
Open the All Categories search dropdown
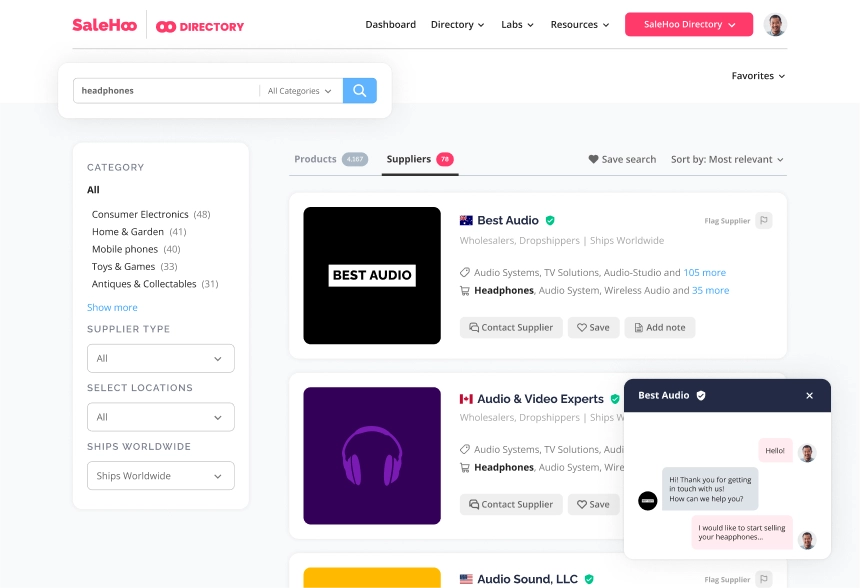(299, 91)
